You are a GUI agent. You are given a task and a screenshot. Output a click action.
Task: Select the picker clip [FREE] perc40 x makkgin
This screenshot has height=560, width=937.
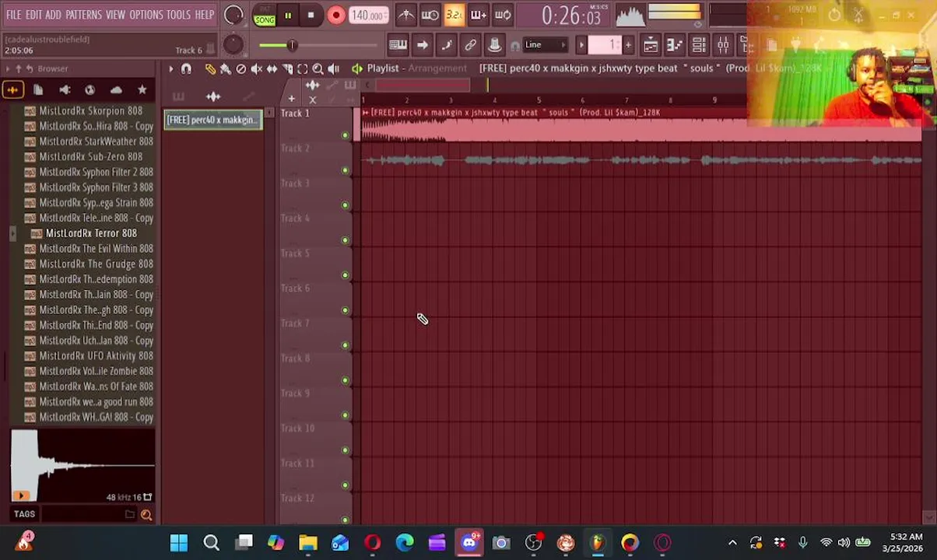click(x=213, y=120)
